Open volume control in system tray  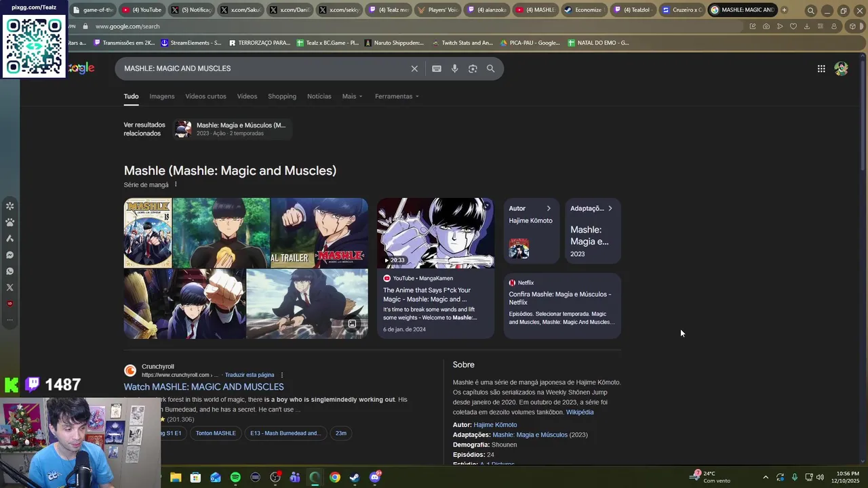(x=820, y=477)
